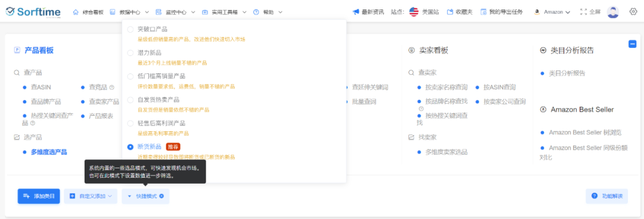Screen dimensions: 644x219
Task: Click the 添加类目 button
Action: (39, 196)
